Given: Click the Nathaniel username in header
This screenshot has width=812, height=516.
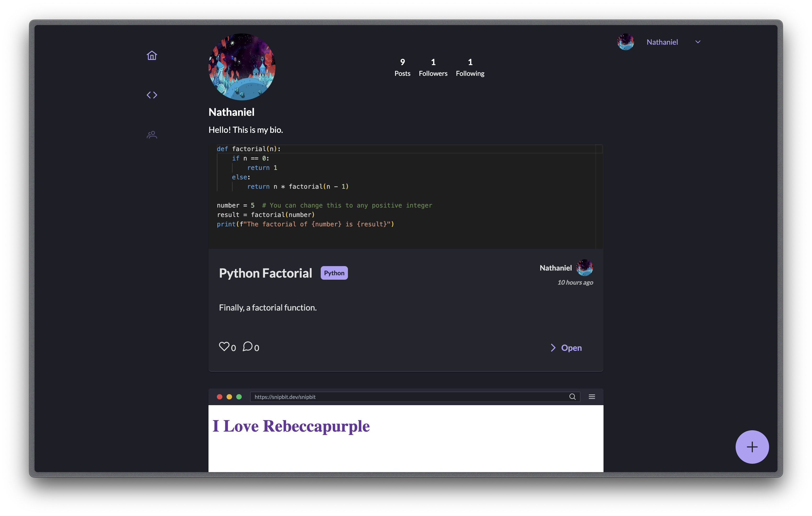Looking at the screenshot, I should pos(662,42).
